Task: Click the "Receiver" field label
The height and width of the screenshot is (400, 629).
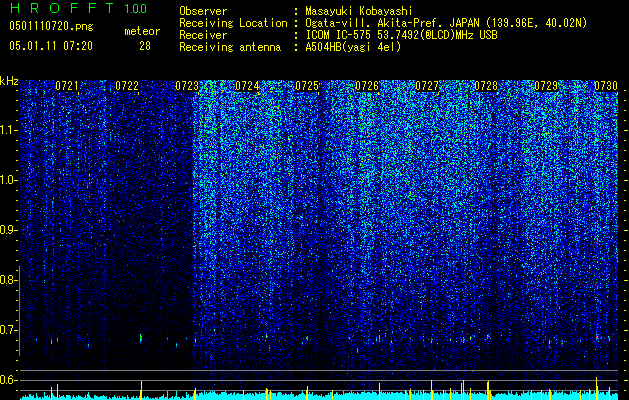Action: pyautogui.click(x=203, y=35)
